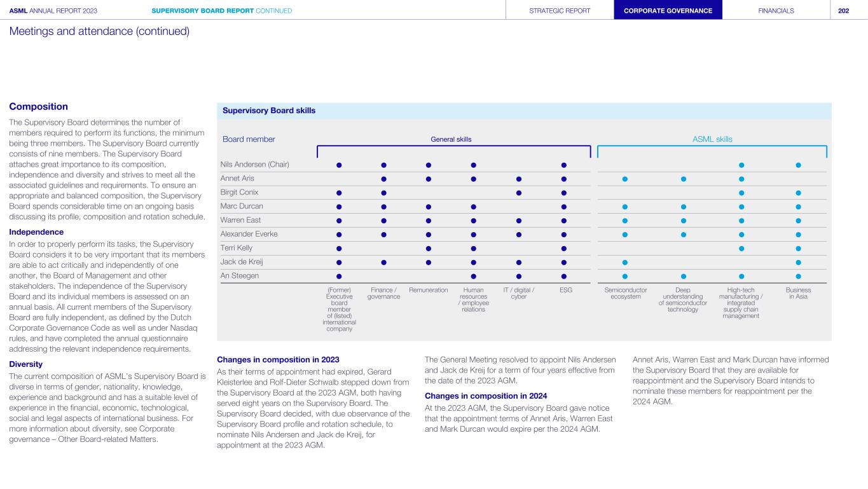Screen dimensions: 868x489
Task: Select the Alexander Everke row name
Action: [x=249, y=234]
